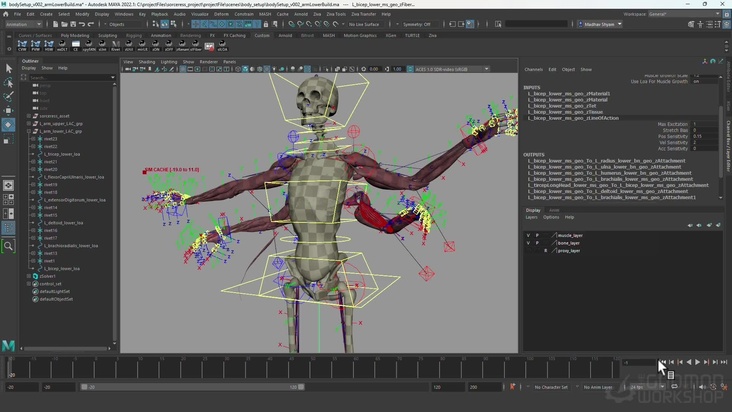This screenshot has width=732, height=412.
Task: Expand the zSolver1 node
Action: coord(29,276)
